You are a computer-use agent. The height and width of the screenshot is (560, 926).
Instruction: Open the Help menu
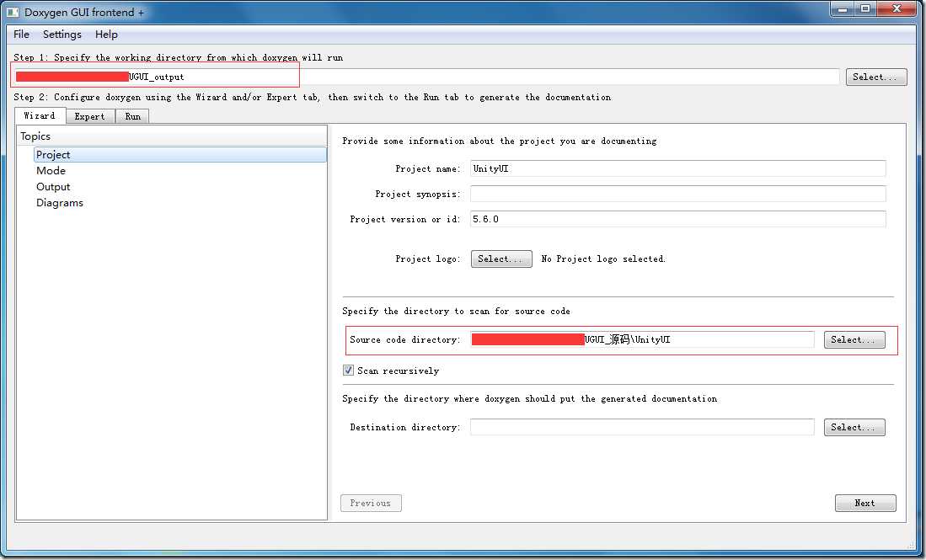coord(106,35)
